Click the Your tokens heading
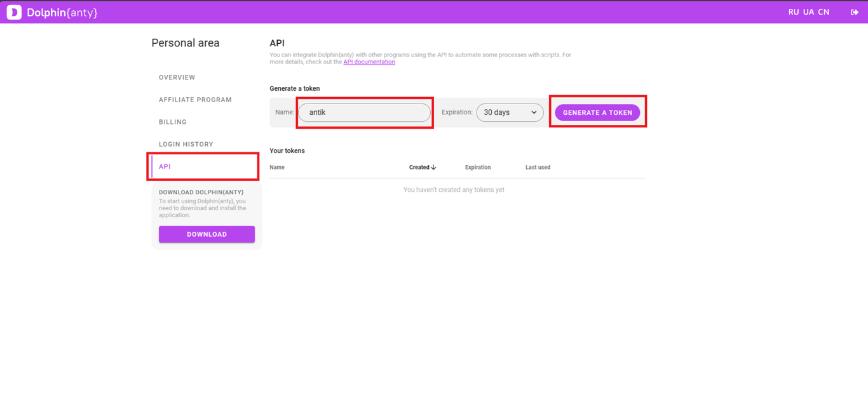 click(x=287, y=151)
